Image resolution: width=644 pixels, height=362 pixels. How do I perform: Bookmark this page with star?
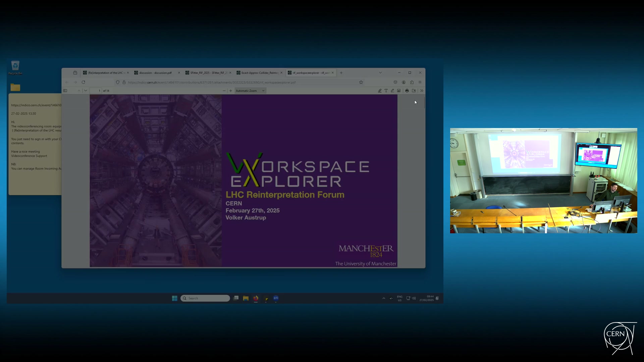(x=361, y=82)
